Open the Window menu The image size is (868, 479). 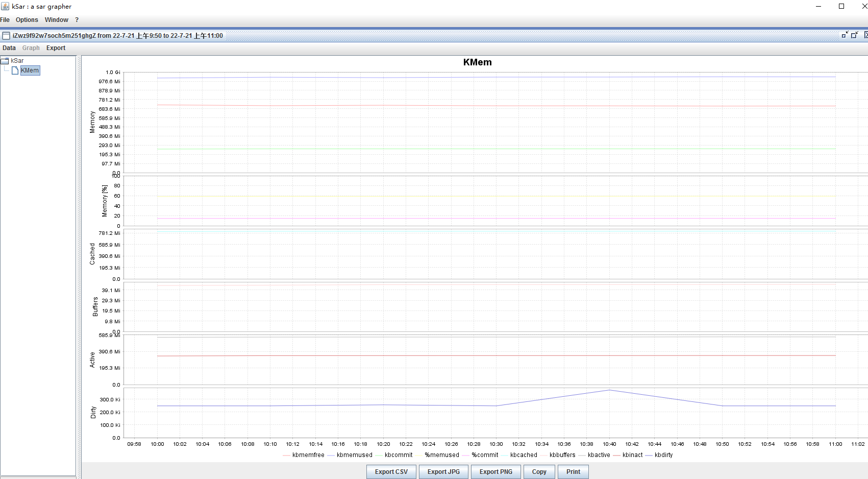pyautogui.click(x=57, y=20)
